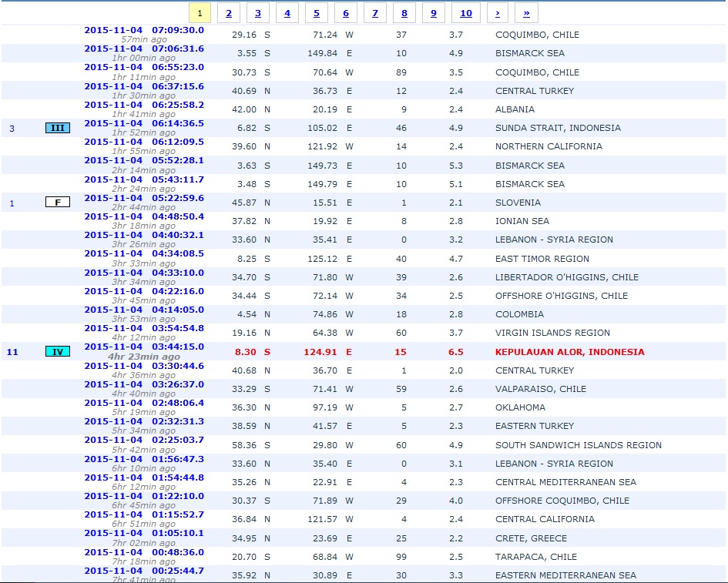The image size is (728, 583).
Task: Select OKLAHOMA region text
Action: (x=520, y=407)
